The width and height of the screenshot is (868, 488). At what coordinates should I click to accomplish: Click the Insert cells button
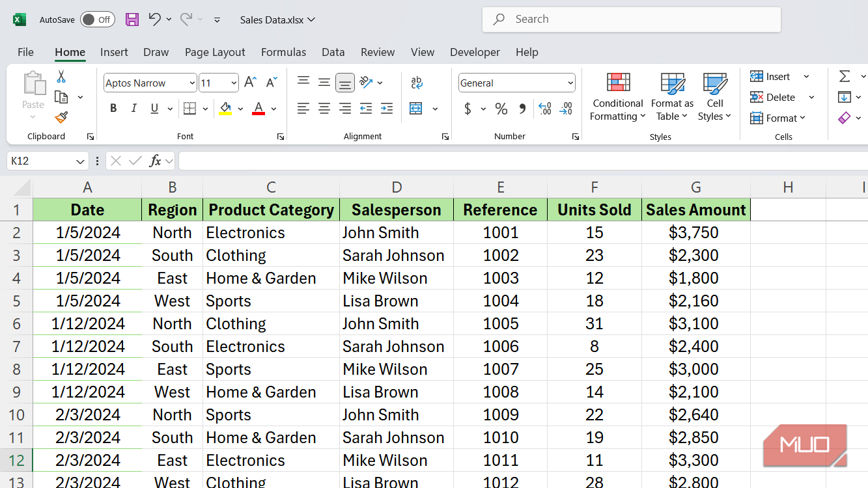click(770, 77)
